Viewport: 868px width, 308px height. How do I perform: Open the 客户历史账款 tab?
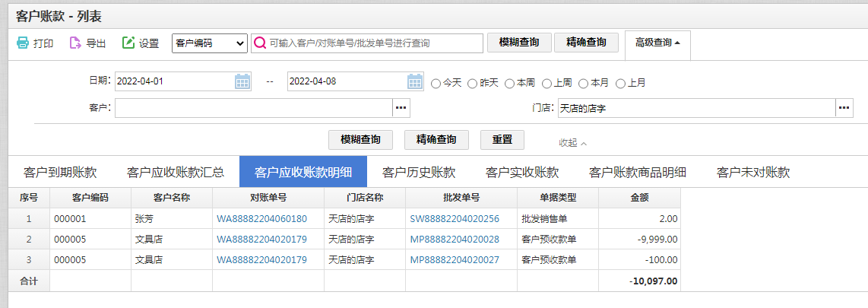[x=419, y=172]
